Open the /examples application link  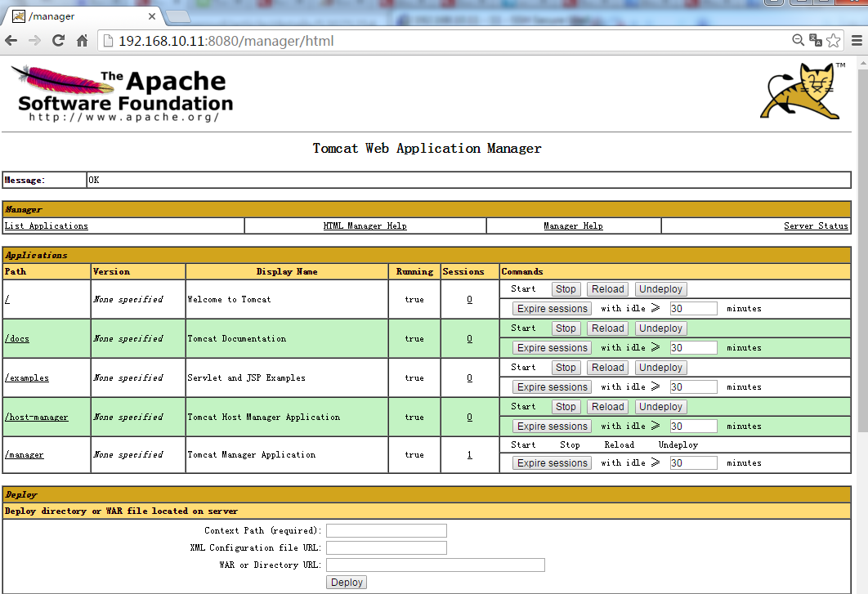point(27,378)
